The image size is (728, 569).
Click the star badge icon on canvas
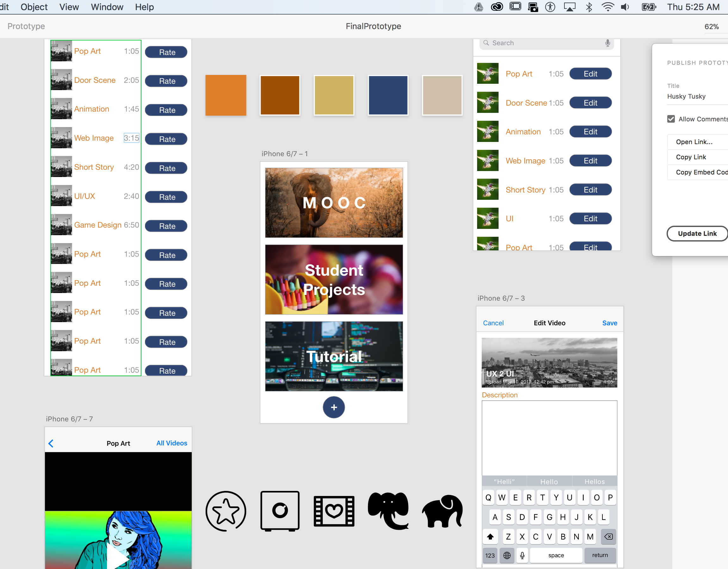click(226, 511)
